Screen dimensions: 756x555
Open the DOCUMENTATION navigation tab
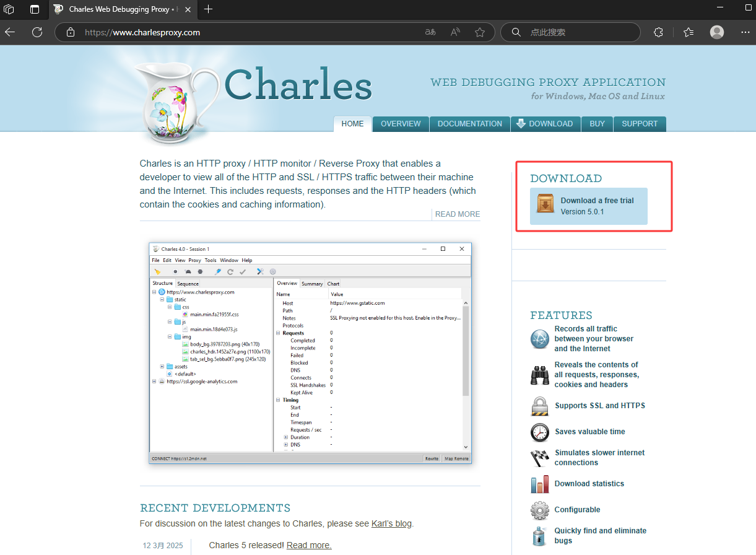pyautogui.click(x=470, y=124)
